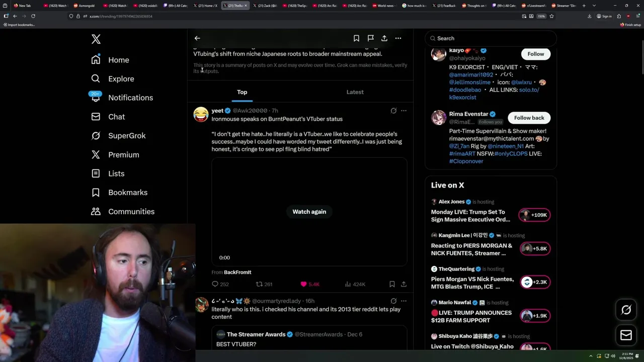644x362 pixels.
Task: Click the Search field
Action: [x=491, y=38]
